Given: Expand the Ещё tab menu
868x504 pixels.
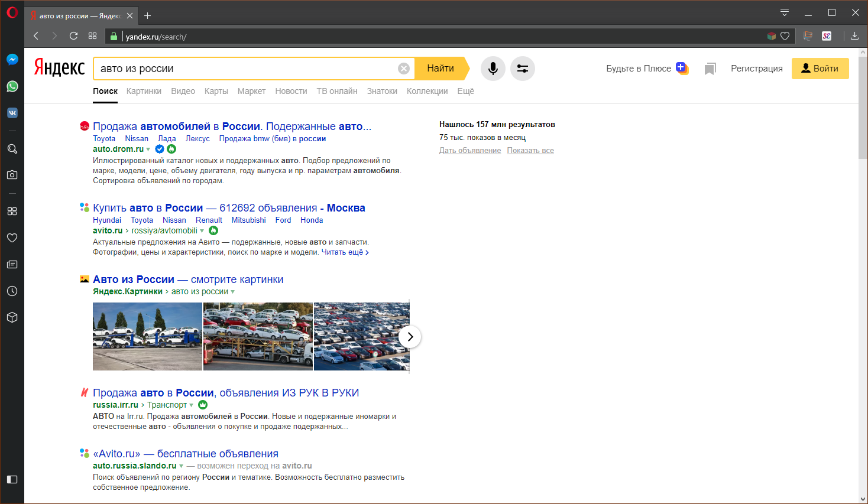Looking at the screenshot, I should (x=466, y=91).
